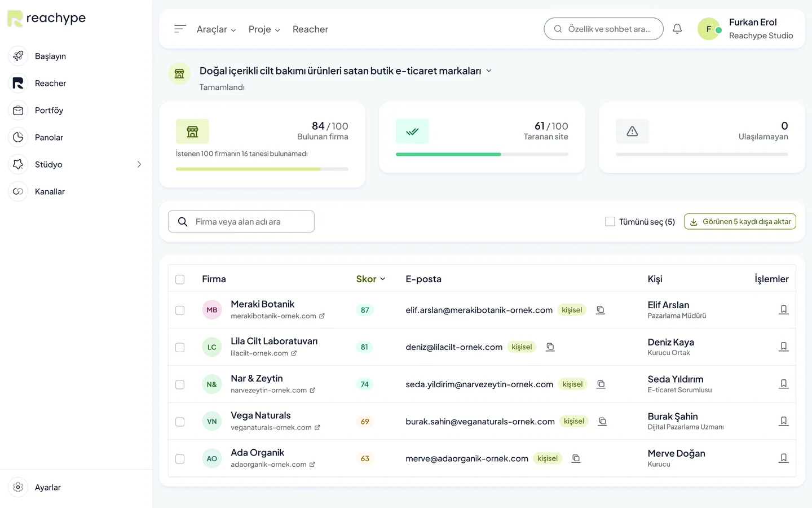Focus the Firma veya alan adı ara field

[x=241, y=222]
